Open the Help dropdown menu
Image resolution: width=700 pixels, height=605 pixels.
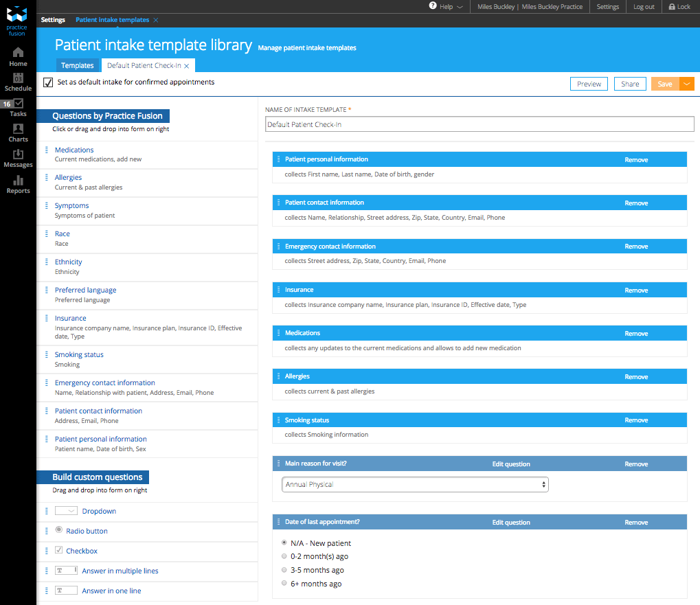(447, 7)
